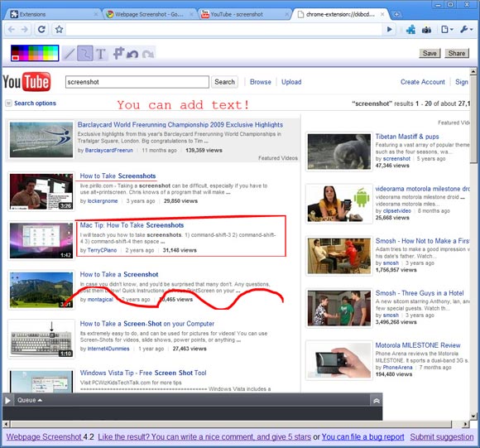Screen dimensions: 480x448
Task: Pick the black color in the palette
Action: coord(15,49)
